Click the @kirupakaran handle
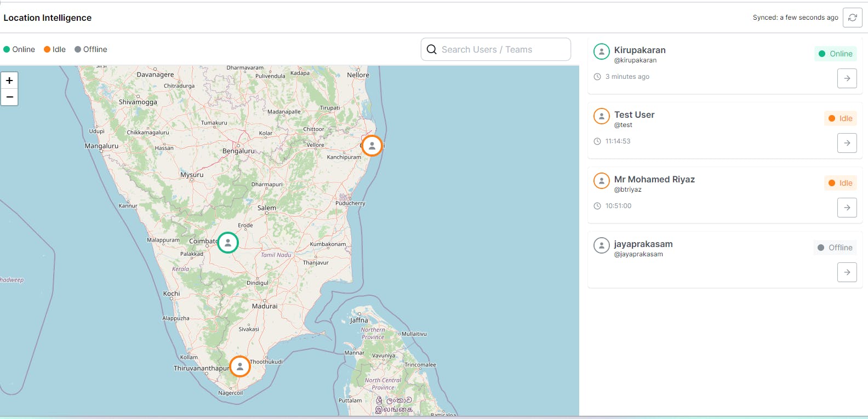Image resolution: width=868 pixels, height=419 pixels. click(x=635, y=60)
